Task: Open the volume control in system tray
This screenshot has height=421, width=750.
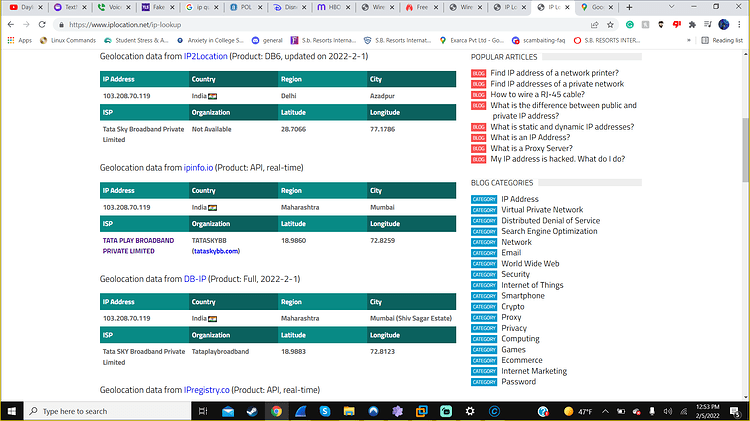Action: pos(668,411)
